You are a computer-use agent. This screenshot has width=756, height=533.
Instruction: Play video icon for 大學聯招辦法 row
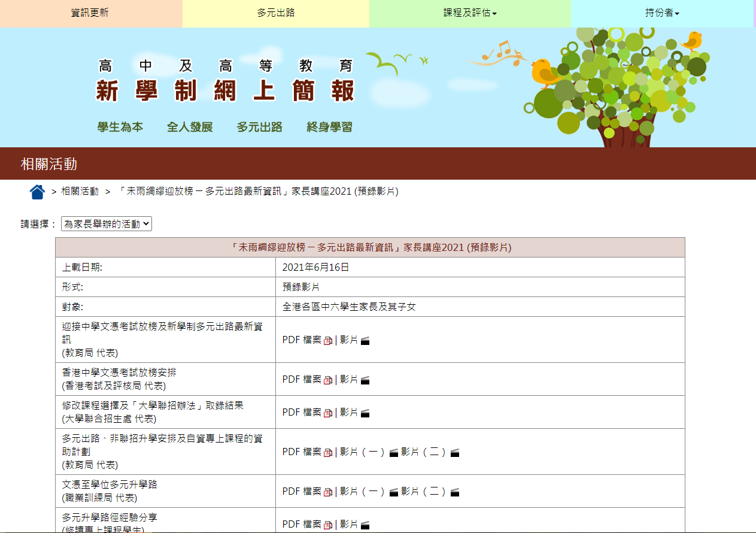coord(365,413)
